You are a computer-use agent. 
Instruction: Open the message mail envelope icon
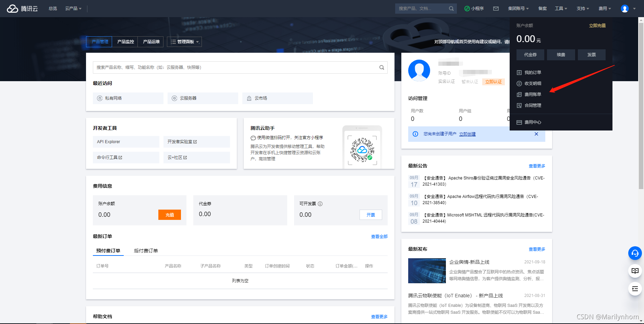(x=496, y=9)
